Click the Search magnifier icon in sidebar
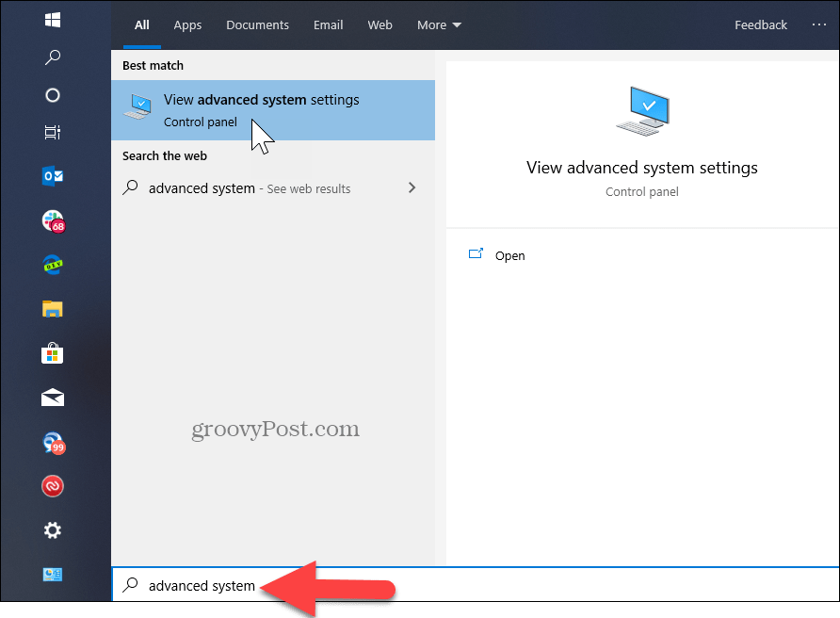 [x=53, y=57]
